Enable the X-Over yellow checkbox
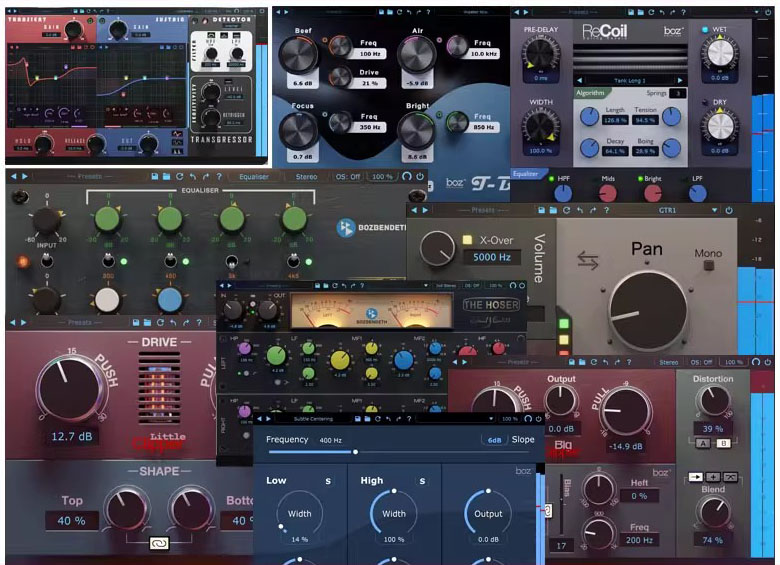This screenshot has height=565, width=780. click(x=467, y=239)
